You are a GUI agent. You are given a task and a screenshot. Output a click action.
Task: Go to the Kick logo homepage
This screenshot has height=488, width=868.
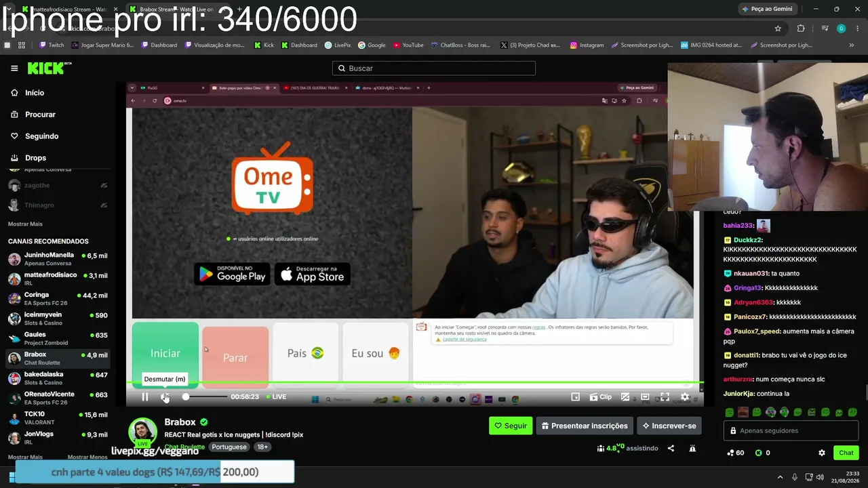(50, 68)
